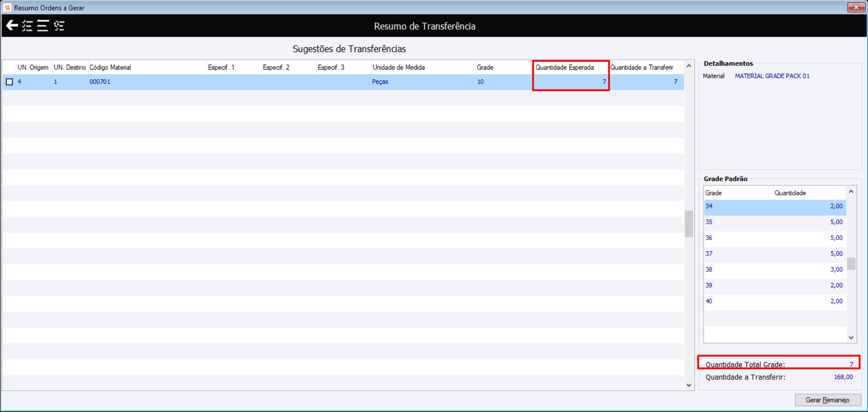The image size is (868, 412).
Task: Select grade 35 row in Grade Padrão
Action: (775, 223)
